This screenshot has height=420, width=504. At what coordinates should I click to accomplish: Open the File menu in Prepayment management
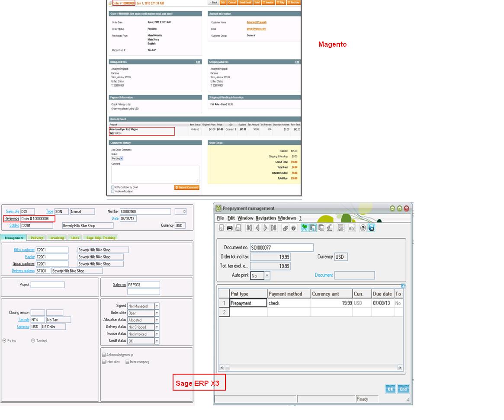coord(221,218)
